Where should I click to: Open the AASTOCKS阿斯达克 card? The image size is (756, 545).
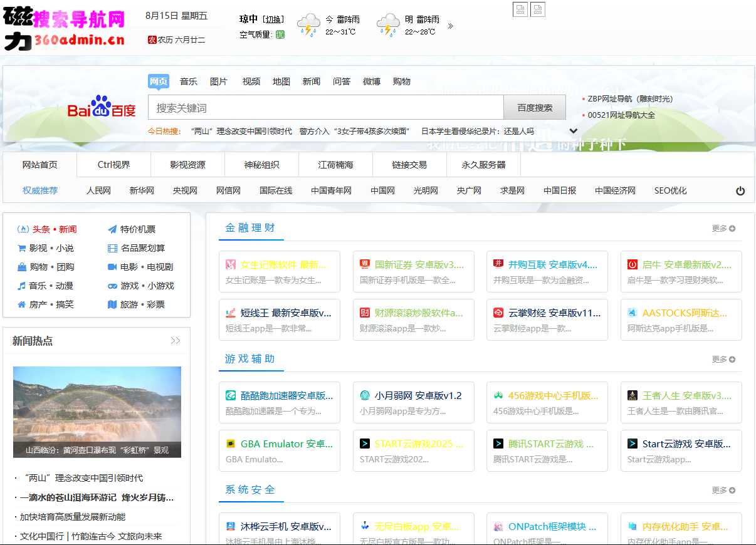tap(681, 319)
